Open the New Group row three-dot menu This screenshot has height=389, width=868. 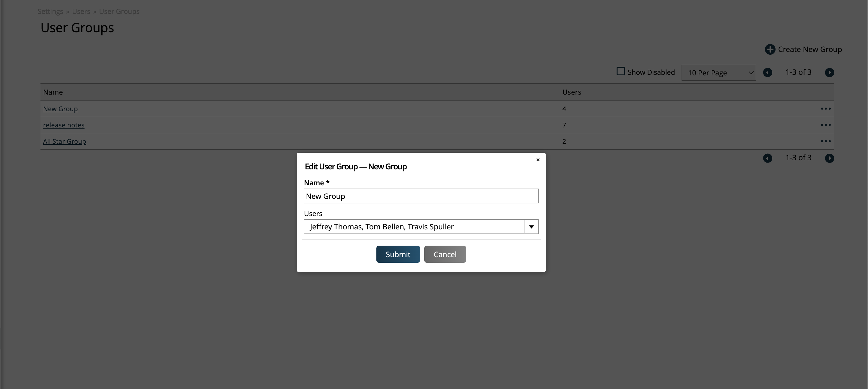(825, 108)
